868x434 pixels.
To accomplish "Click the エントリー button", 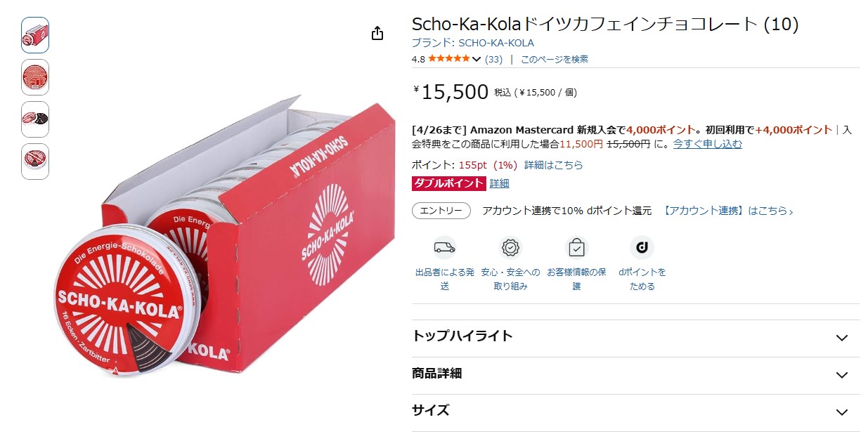I will click(x=441, y=211).
